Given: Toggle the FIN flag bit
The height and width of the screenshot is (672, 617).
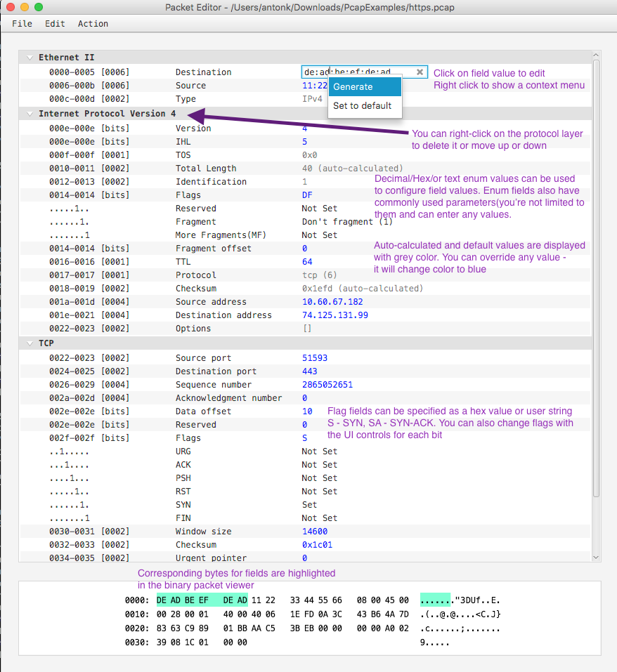Looking at the screenshot, I should (320, 518).
